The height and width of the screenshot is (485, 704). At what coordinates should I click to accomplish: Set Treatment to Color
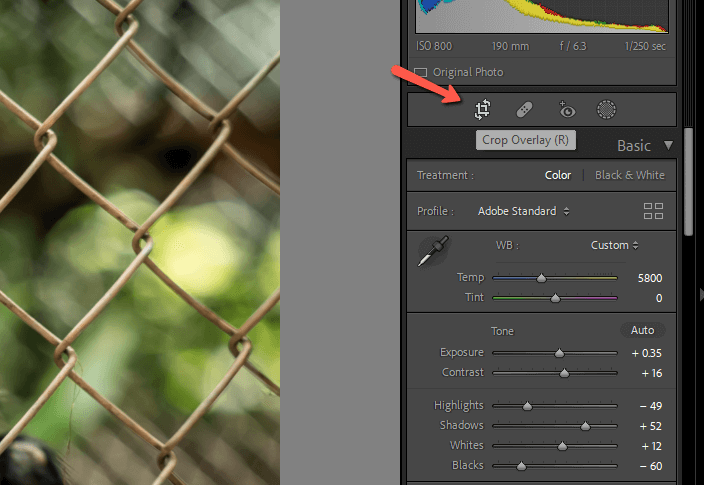tap(558, 175)
